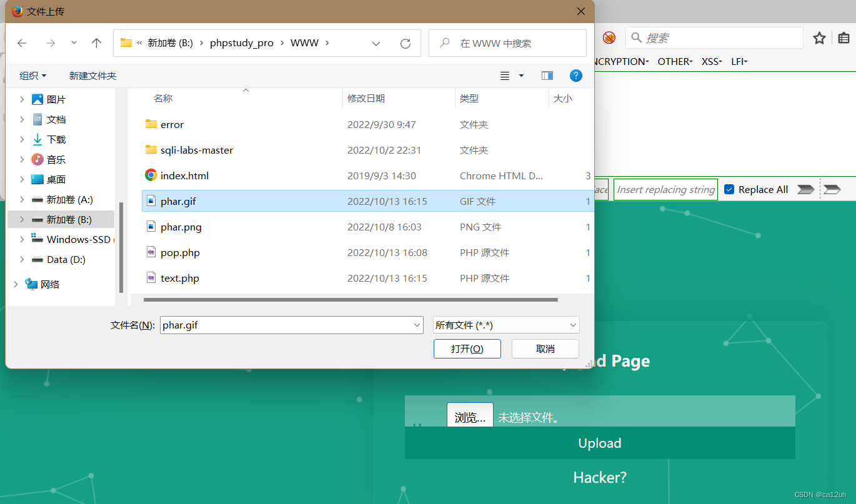Image resolution: width=856 pixels, height=504 pixels.
Task: Expand the 下载 tree node
Action: (x=22, y=139)
